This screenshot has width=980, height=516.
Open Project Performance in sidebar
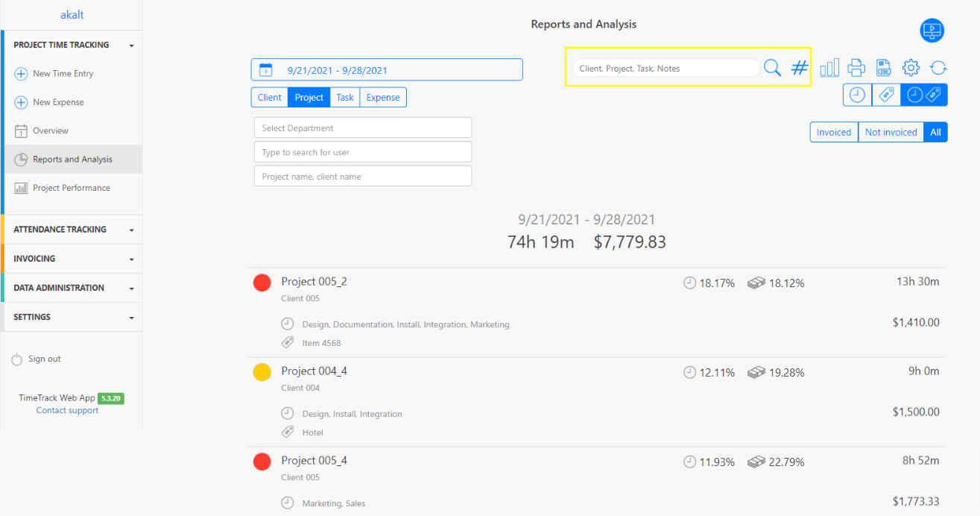[71, 188]
